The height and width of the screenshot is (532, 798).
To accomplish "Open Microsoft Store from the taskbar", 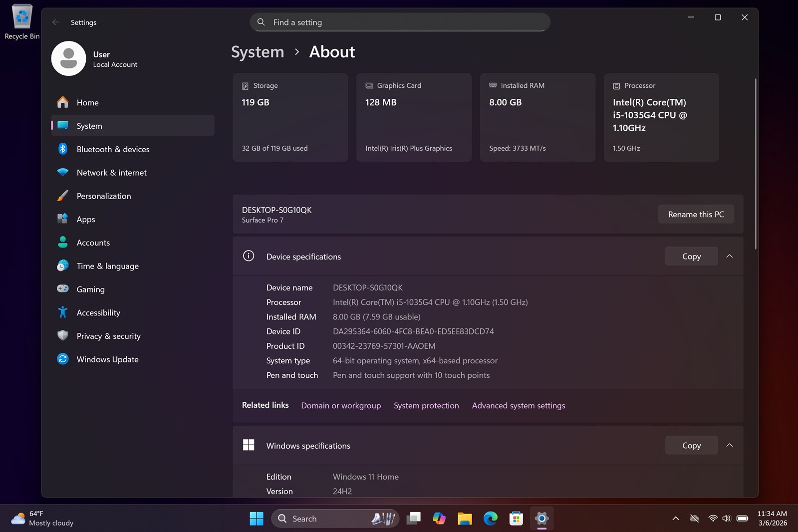I will 516,519.
